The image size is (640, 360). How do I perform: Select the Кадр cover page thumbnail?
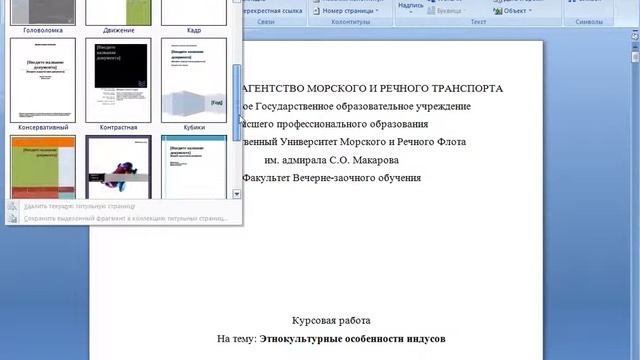pos(194,12)
